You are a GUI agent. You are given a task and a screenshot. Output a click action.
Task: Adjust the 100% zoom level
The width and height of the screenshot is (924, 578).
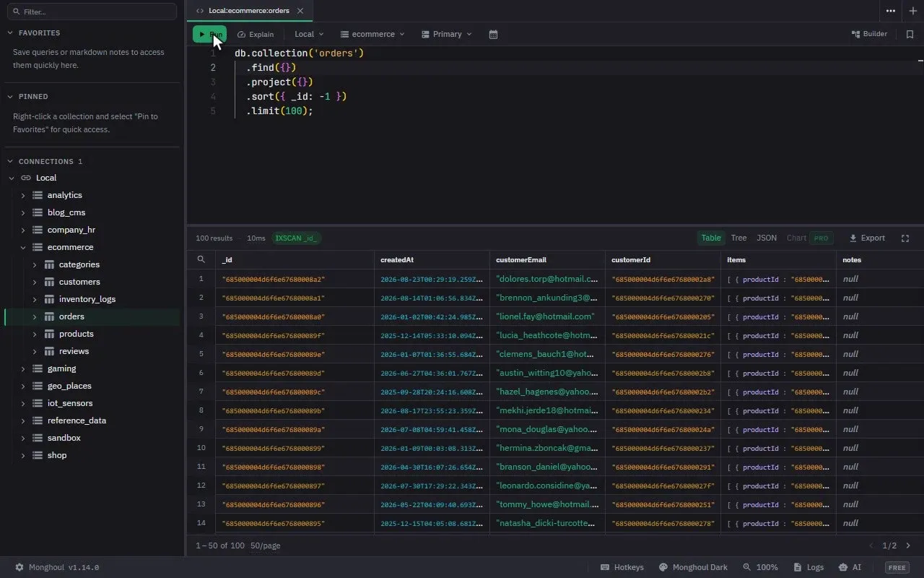pos(760,568)
